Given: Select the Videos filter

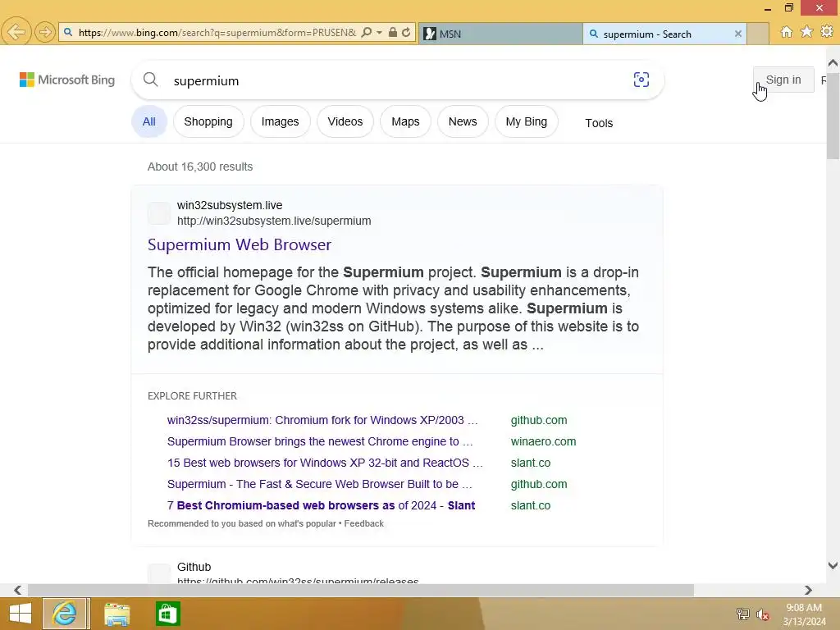Looking at the screenshot, I should tap(345, 121).
